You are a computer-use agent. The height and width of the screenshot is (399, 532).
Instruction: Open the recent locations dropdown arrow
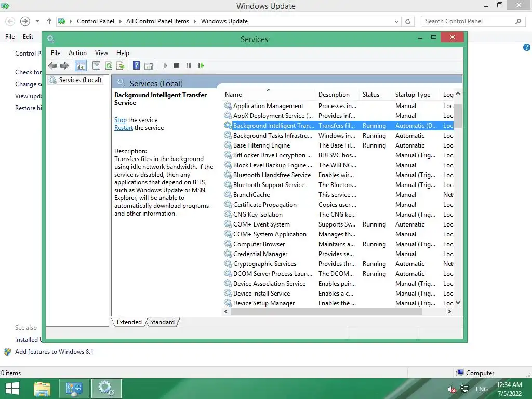(x=37, y=21)
